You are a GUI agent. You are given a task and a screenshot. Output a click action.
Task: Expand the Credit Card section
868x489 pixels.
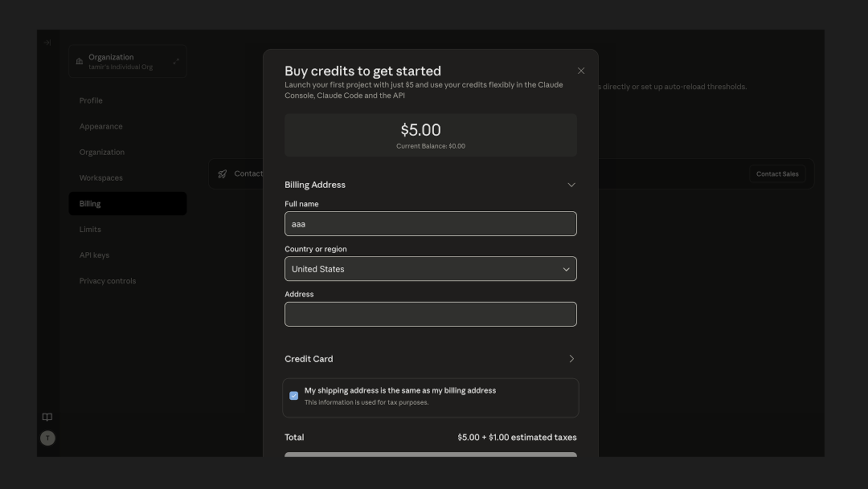(571, 359)
